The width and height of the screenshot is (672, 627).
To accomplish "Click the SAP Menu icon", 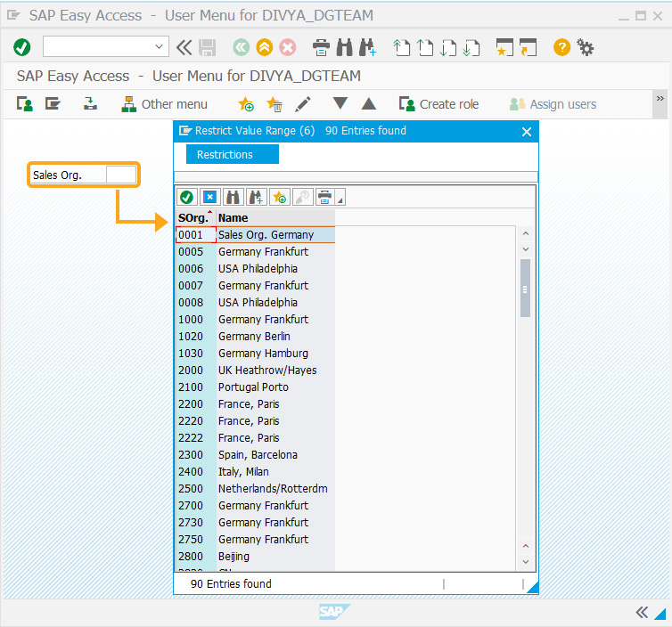I will pos(53,104).
